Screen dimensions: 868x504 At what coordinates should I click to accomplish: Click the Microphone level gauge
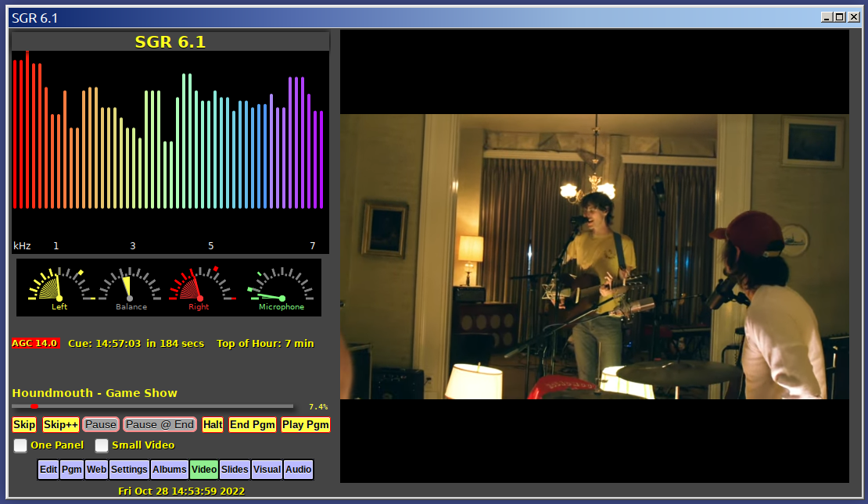click(282, 288)
